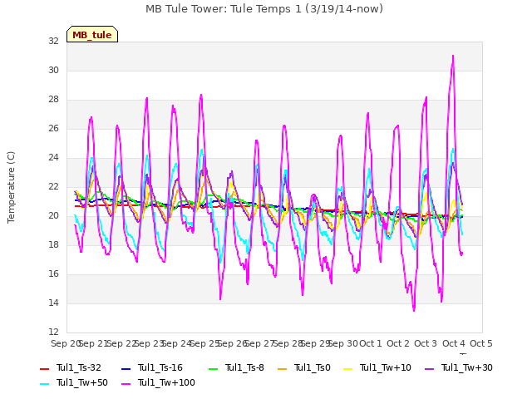Viewport: 532px width, 399px height.
Task: Select the Tul1_Ts-8 legend label
Action: (x=244, y=367)
